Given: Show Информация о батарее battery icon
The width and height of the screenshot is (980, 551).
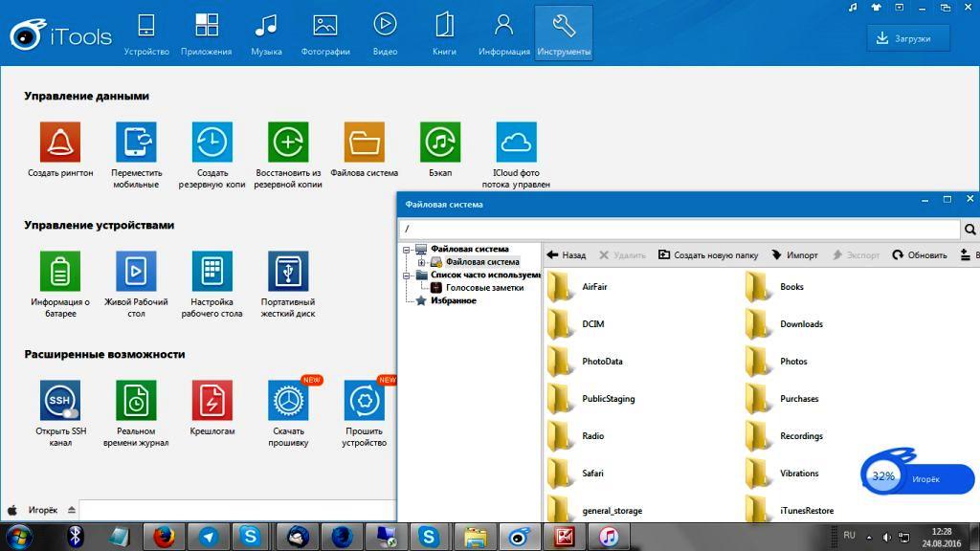Looking at the screenshot, I should pyautogui.click(x=60, y=271).
